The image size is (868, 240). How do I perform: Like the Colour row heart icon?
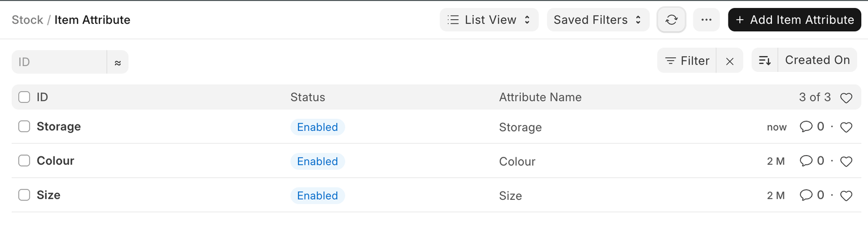(846, 161)
